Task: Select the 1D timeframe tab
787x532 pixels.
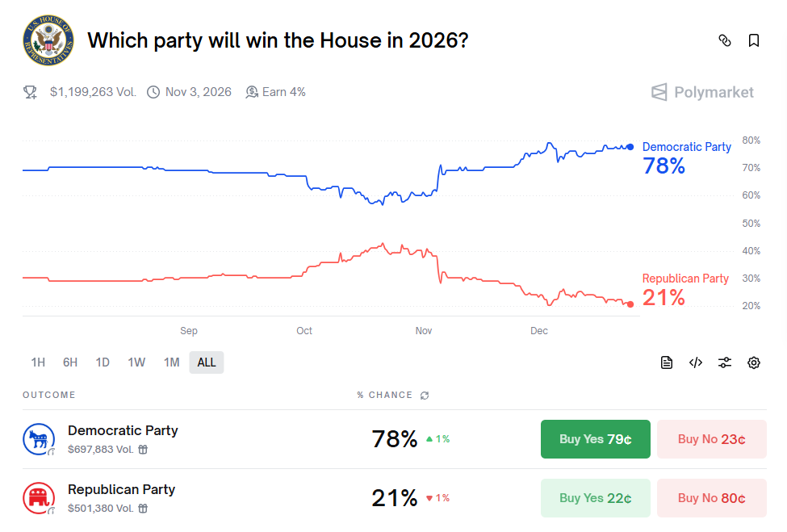Action: [102, 362]
